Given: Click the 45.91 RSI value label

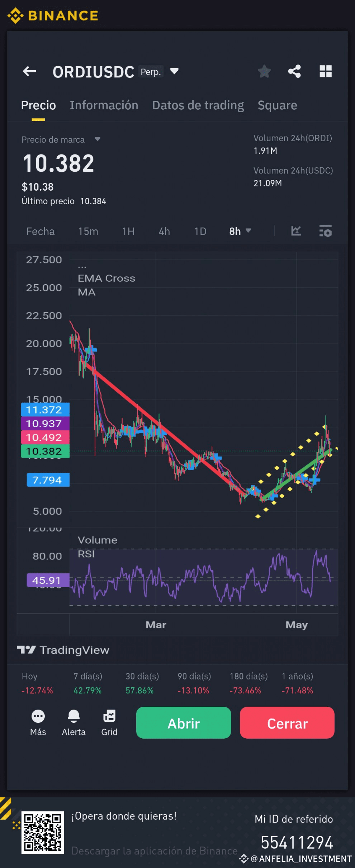Looking at the screenshot, I should pos(48,580).
